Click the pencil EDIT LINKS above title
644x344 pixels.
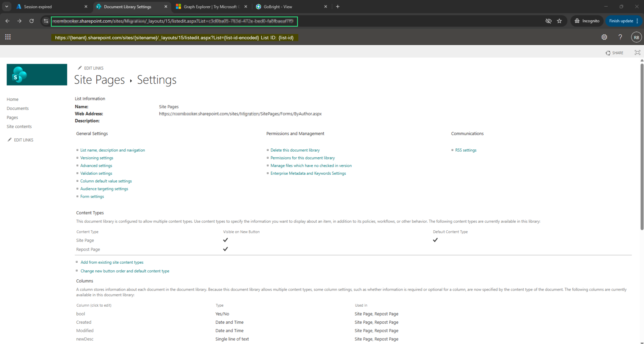pos(91,68)
